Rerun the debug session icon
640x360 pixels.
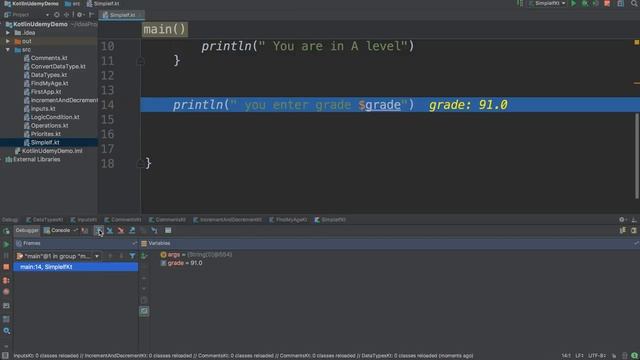pyautogui.click(x=6, y=231)
